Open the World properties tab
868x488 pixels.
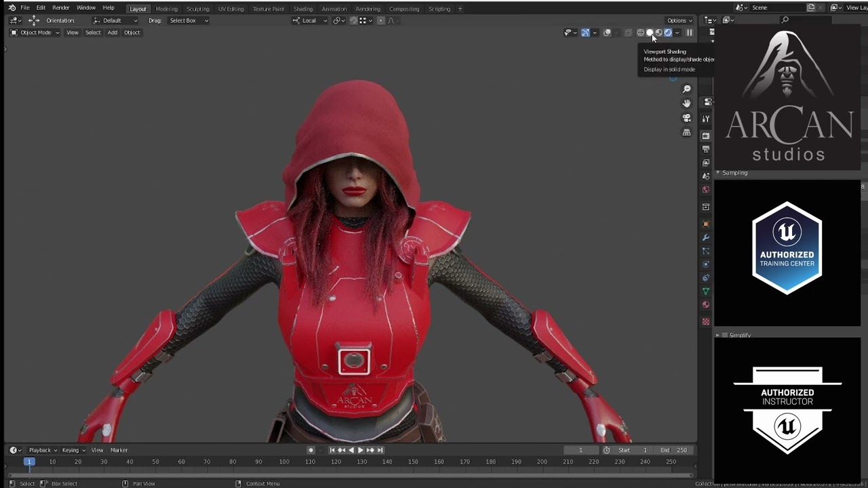point(706,190)
